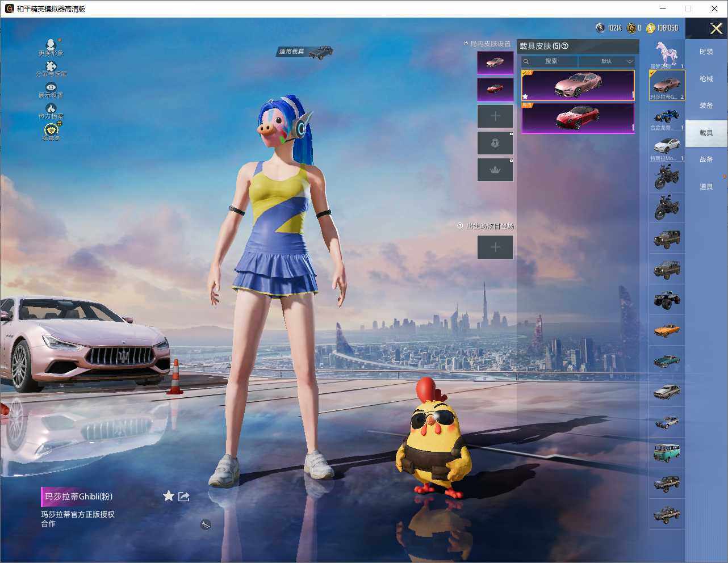Select the silver sedan vehicle
Screen dimensions: 728x563
coord(667,392)
